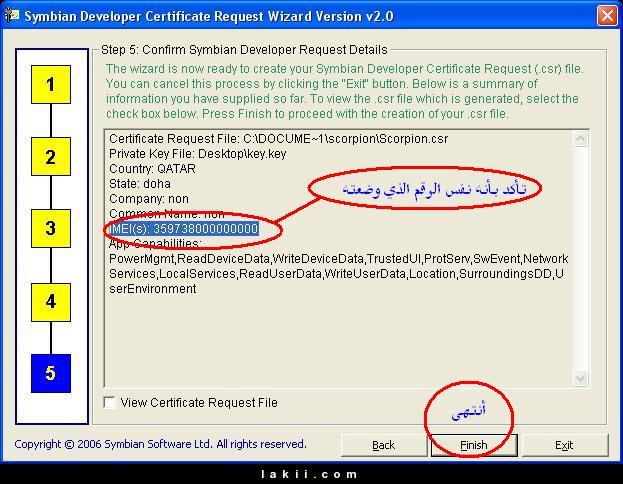Viewport: 623px width, 484px height.
Task: Select the Common Name line
Action: [167, 214]
